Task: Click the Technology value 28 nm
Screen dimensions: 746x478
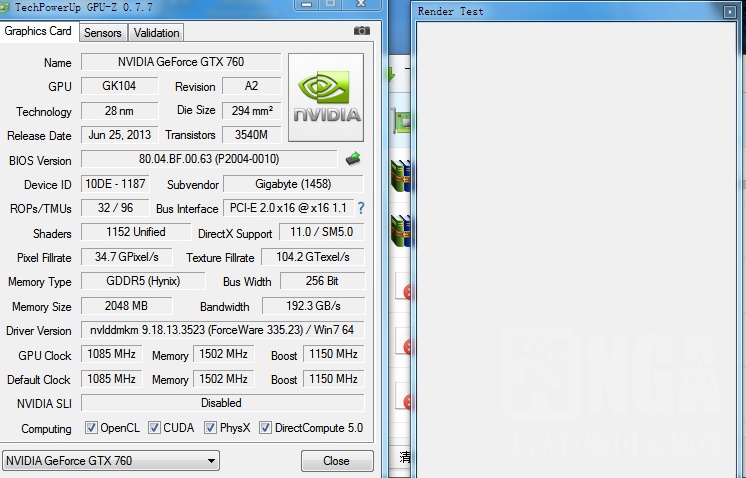Action: coord(119,111)
